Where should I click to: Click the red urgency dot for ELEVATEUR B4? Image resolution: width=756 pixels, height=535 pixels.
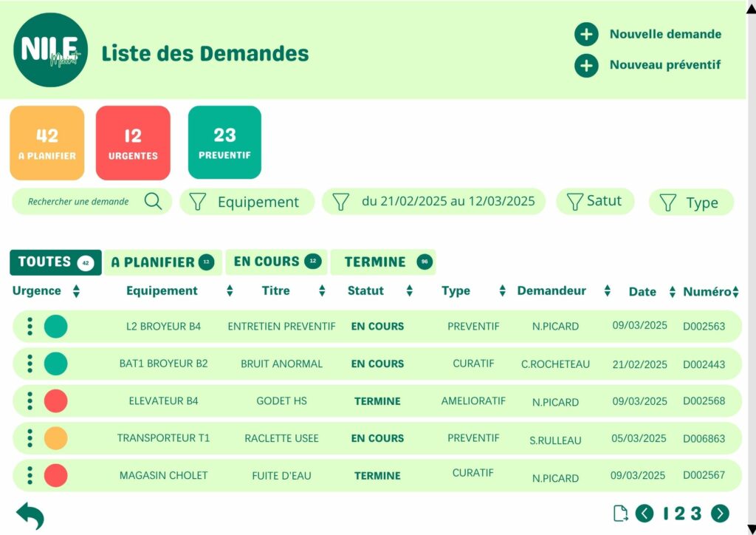pos(56,401)
